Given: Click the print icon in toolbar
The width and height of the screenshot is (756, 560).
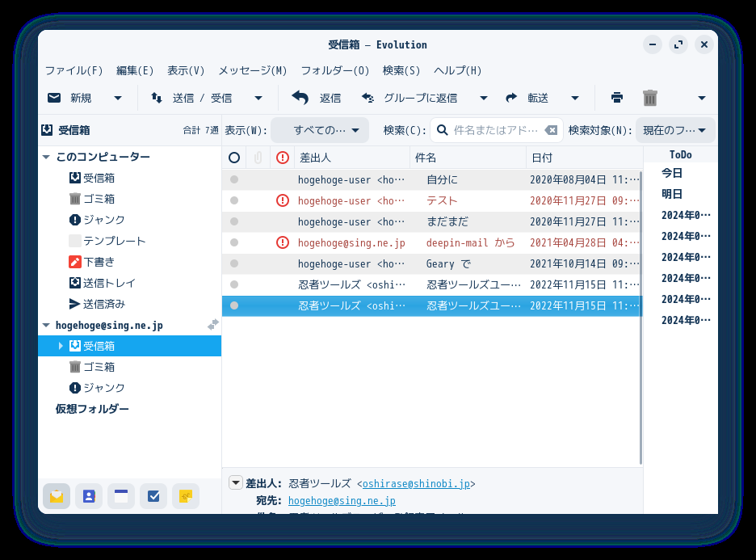Looking at the screenshot, I should pos(617,98).
